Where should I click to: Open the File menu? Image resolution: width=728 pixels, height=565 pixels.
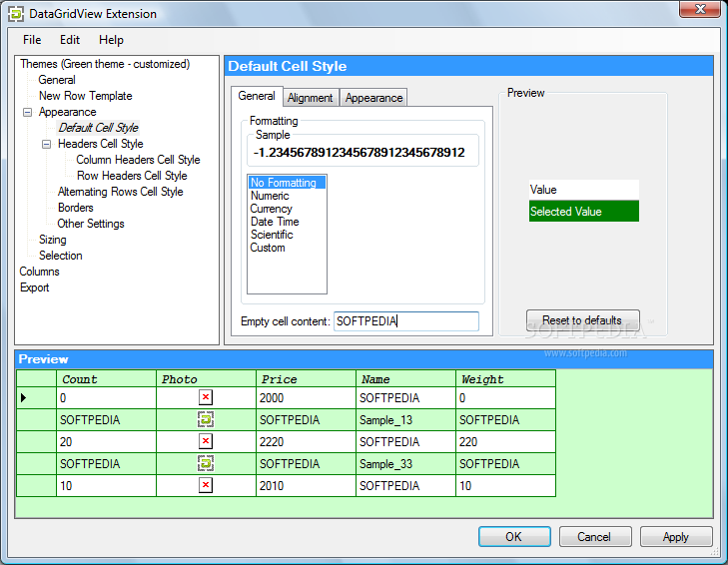tap(32, 40)
